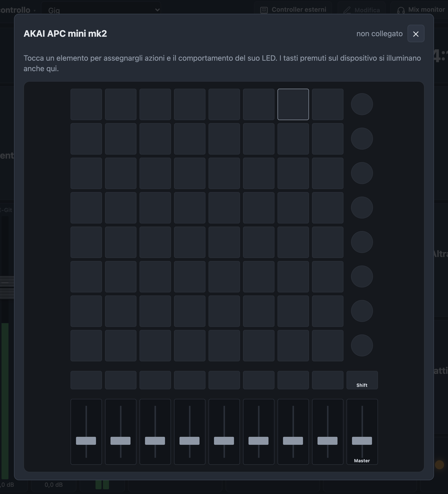The width and height of the screenshot is (448, 494).
Task: Click the Modifica button behind the dialog
Action: click(x=361, y=10)
